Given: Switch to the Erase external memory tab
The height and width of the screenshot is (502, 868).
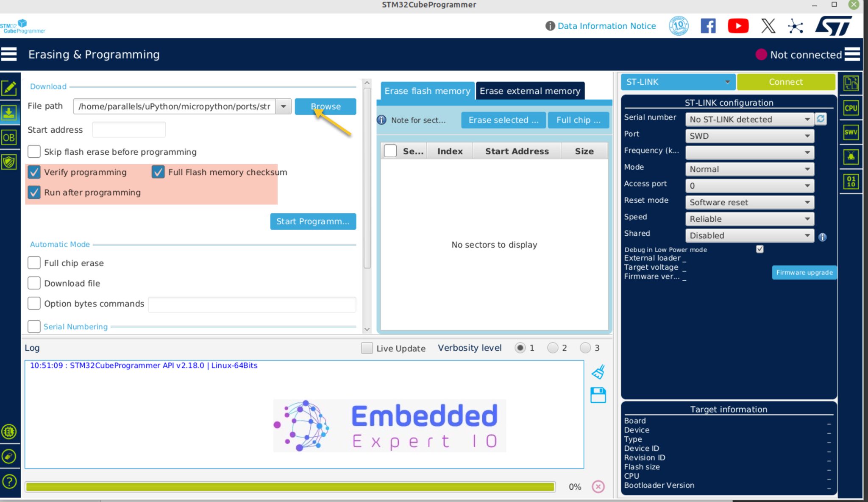Looking at the screenshot, I should (529, 91).
